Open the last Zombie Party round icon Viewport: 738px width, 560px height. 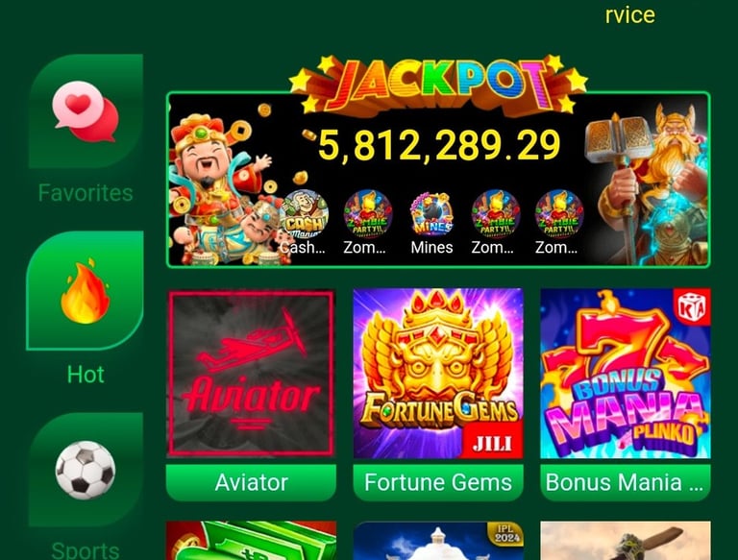click(x=559, y=213)
